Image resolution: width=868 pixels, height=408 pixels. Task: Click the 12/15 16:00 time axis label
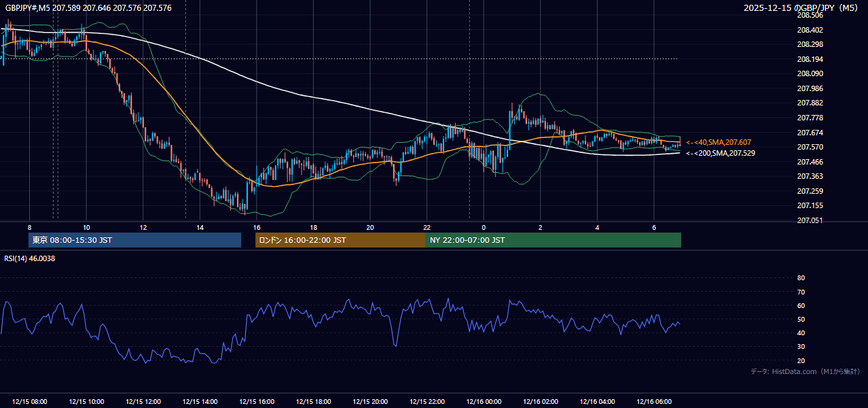tap(257, 402)
